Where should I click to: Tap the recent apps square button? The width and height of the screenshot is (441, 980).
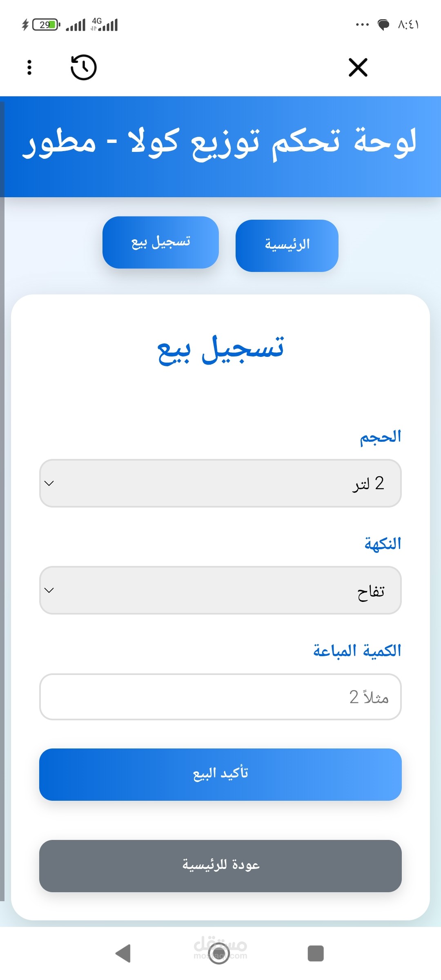pos(315,953)
